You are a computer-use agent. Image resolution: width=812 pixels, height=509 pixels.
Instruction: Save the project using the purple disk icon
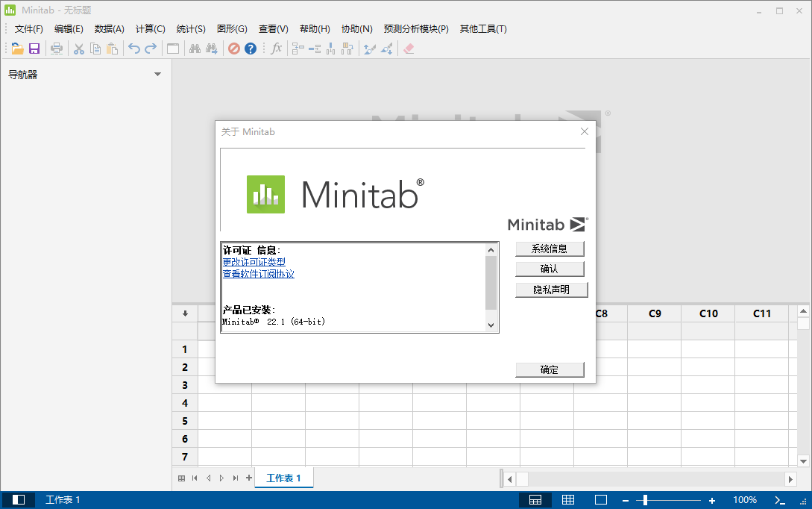(x=34, y=49)
